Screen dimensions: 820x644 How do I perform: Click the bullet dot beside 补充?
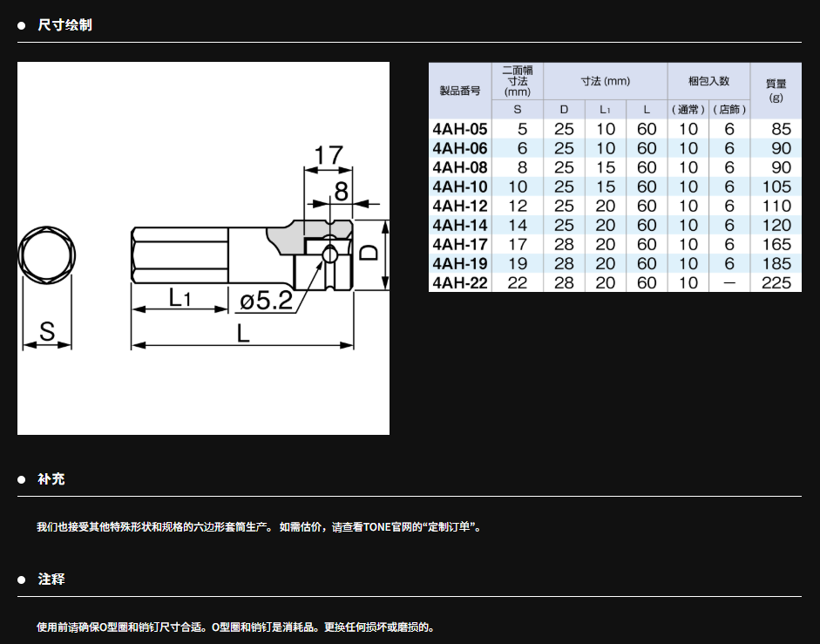click(x=22, y=479)
